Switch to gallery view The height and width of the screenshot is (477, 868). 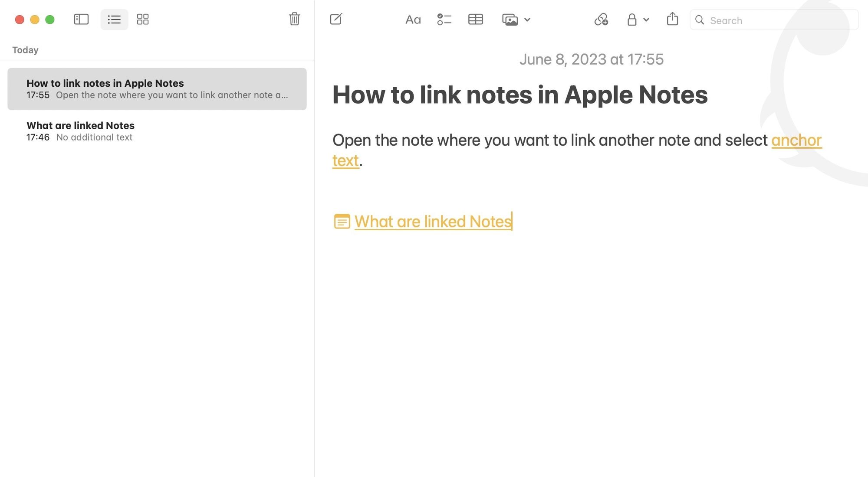[143, 19]
